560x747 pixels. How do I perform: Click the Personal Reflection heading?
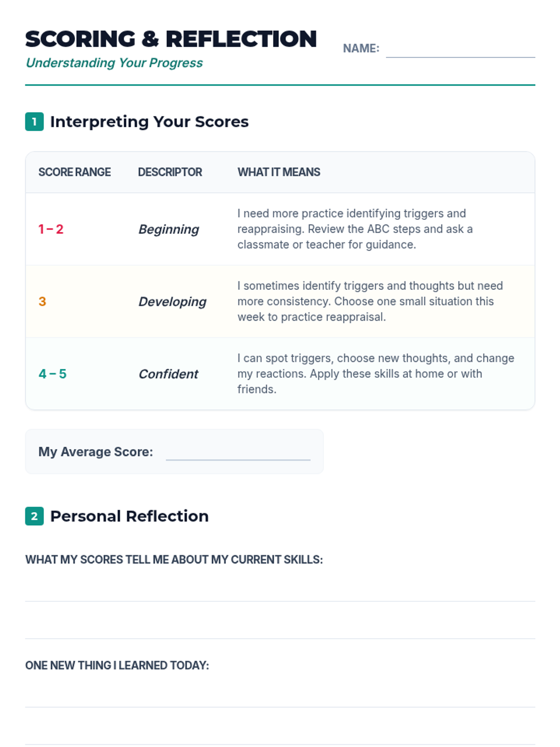pos(129,516)
